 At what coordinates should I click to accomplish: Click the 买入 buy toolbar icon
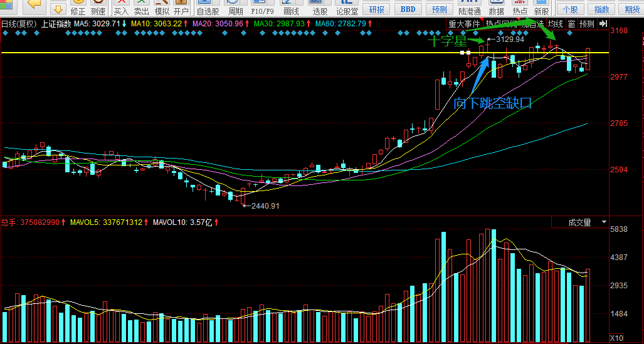coord(121,8)
